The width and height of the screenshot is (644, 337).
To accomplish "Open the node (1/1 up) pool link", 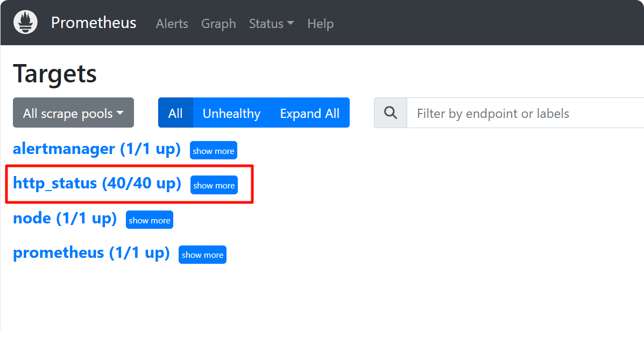I will pos(65,218).
